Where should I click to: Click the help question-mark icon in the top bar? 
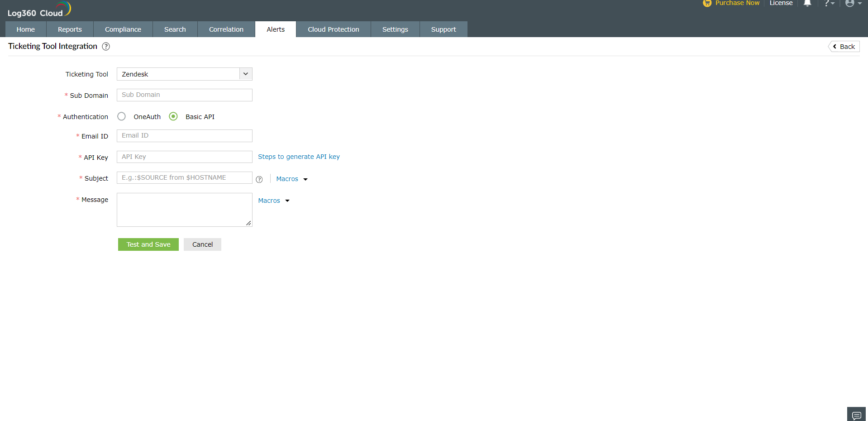(x=828, y=3)
